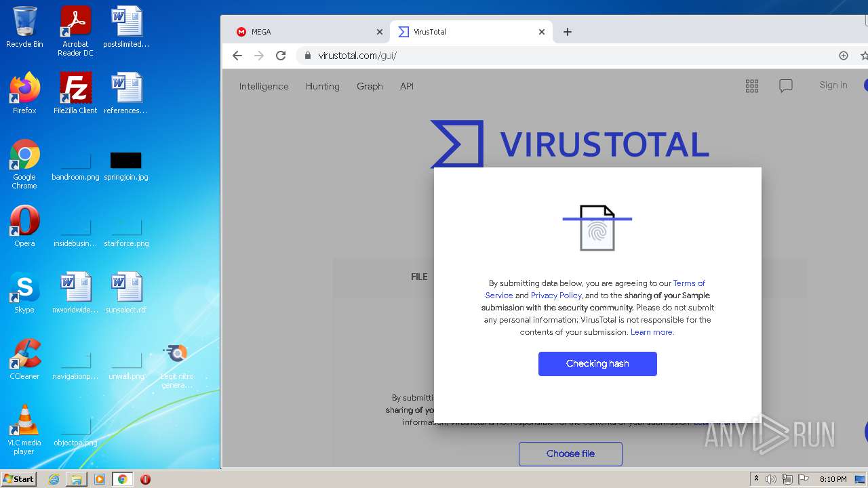
Task: Open the VirusTotal apps grid icon
Action: [752, 85]
